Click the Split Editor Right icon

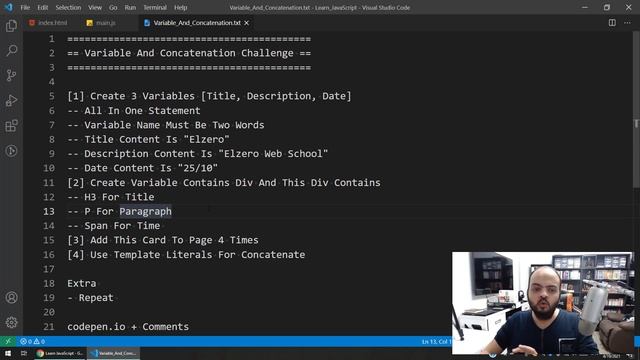coord(612,23)
